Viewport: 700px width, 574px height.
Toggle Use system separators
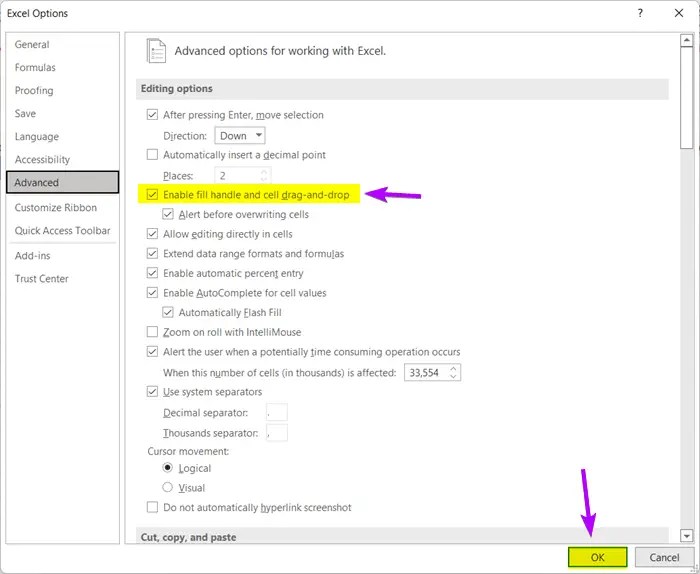click(152, 392)
